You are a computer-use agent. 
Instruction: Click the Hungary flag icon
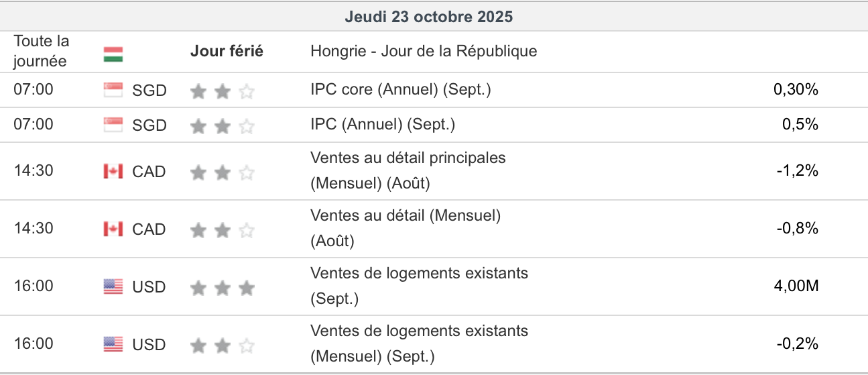[x=113, y=54]
